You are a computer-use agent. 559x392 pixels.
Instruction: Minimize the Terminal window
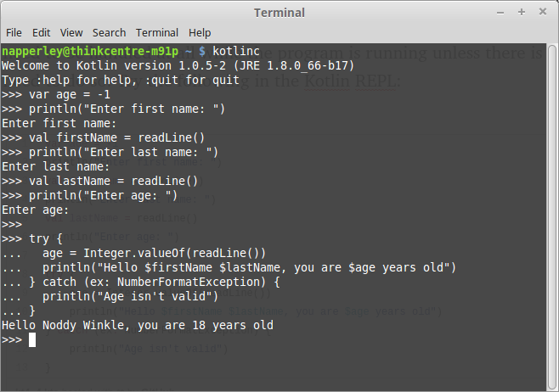500,13
